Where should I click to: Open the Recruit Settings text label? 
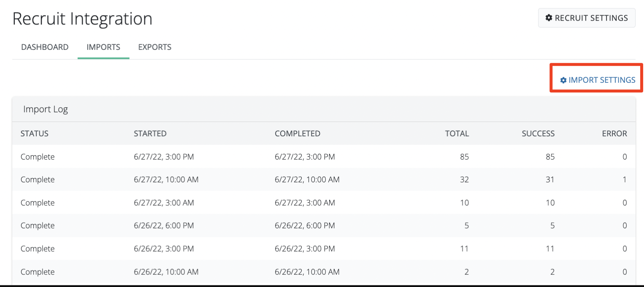point(591,18)
